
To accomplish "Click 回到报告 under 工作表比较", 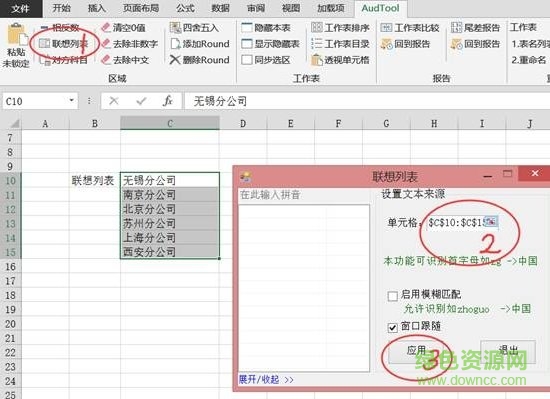I will 405,44.
